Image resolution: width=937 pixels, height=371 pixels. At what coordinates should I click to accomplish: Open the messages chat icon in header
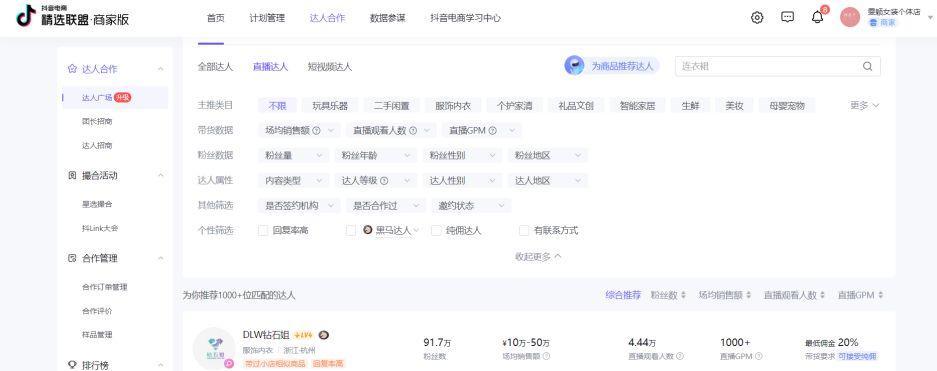pos(788,17)
